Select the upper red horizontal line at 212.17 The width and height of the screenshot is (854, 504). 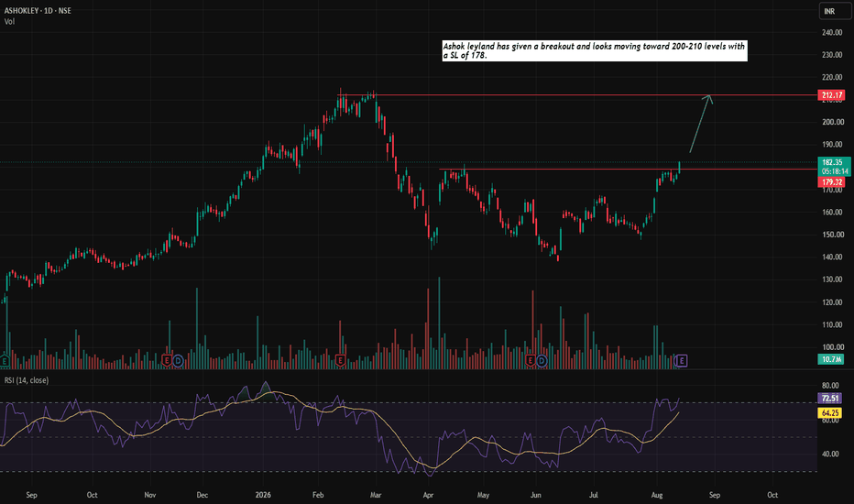[x=577, y=95]
